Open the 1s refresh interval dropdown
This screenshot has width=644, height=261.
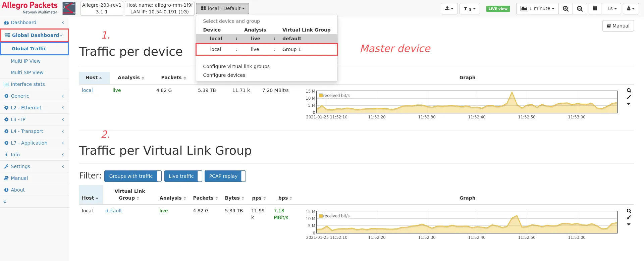coord(612,9)
